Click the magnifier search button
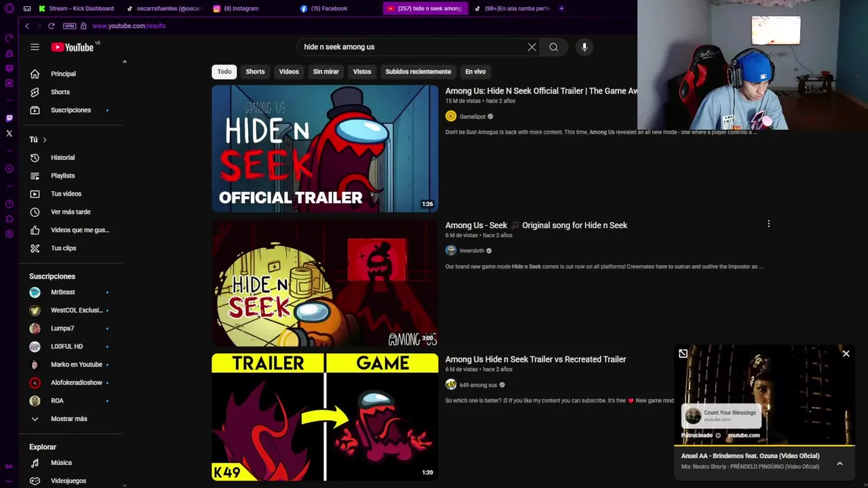 point(554,47)
